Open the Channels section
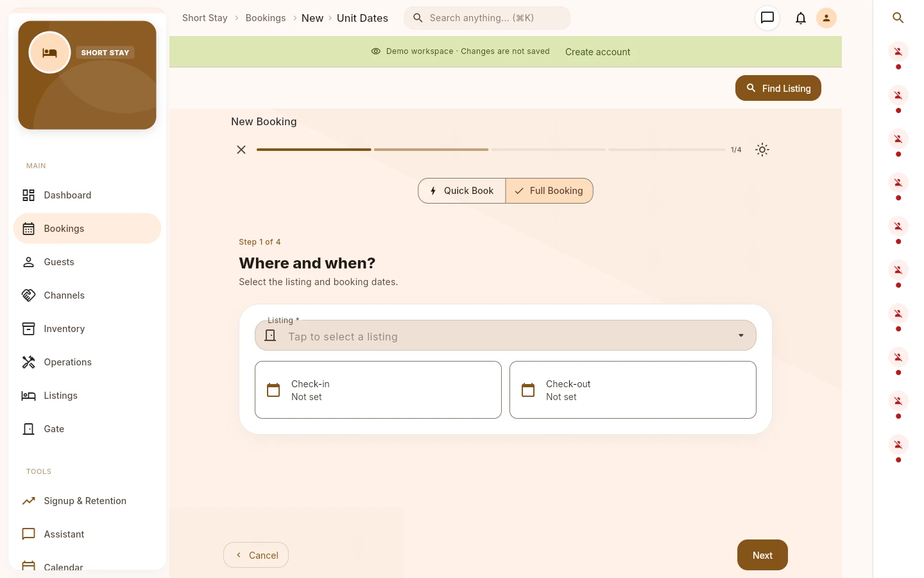 pos(87,295)
